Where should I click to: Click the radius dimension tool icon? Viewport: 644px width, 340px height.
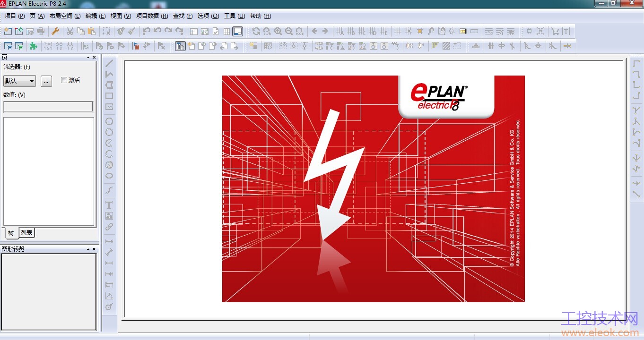[x=109, y=307]
